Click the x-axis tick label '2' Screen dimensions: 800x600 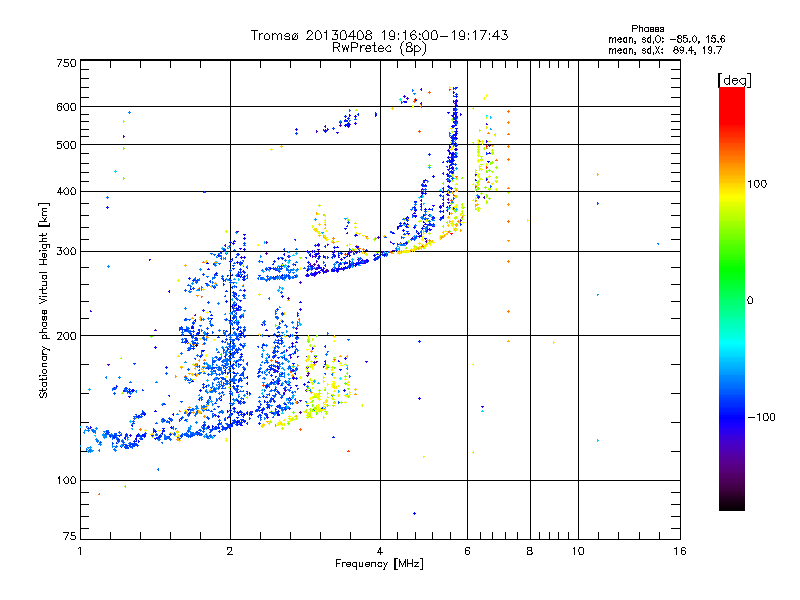[230, 551]
